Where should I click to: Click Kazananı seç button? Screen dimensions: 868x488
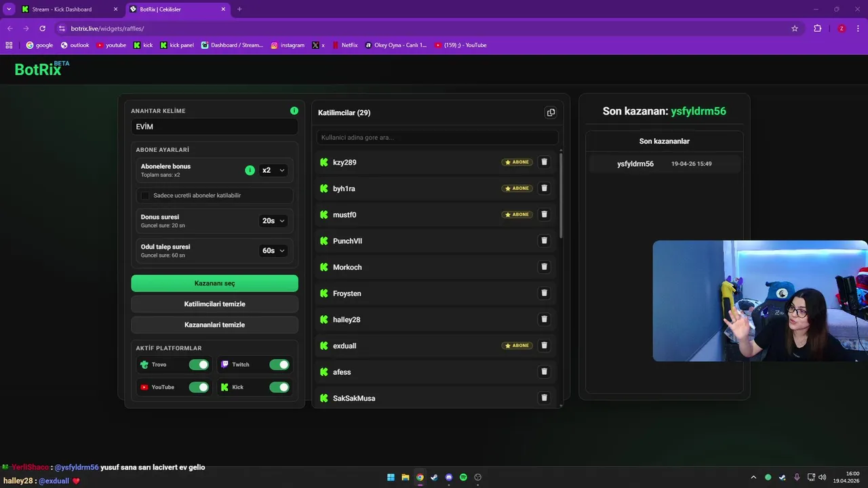(x=214, y=283)
